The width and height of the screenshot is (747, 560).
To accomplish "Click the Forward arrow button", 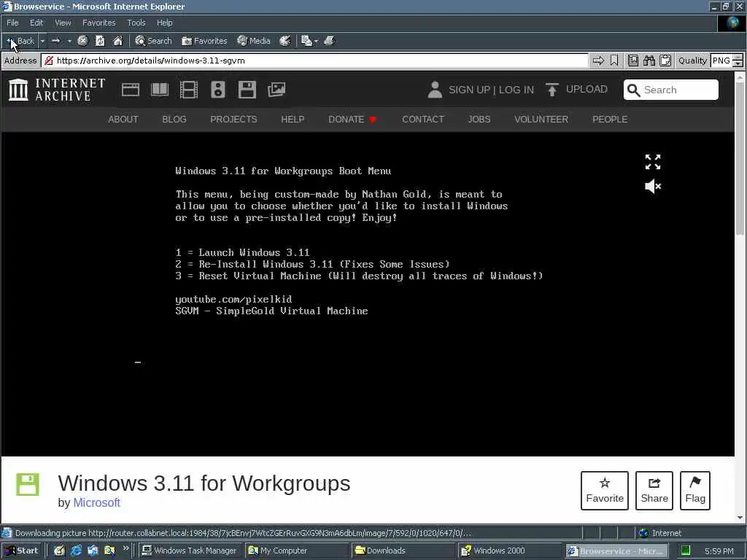I will [x=55, y=41].
